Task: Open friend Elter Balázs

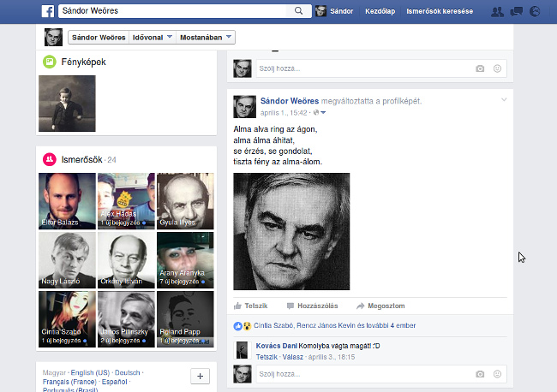Action: point(67,201)
